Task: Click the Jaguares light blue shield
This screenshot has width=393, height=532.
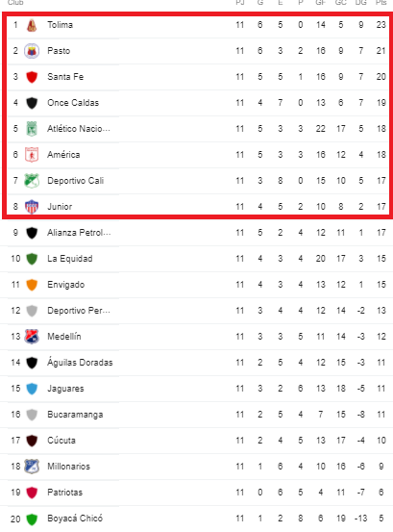Action: click(x=32, y=389)
